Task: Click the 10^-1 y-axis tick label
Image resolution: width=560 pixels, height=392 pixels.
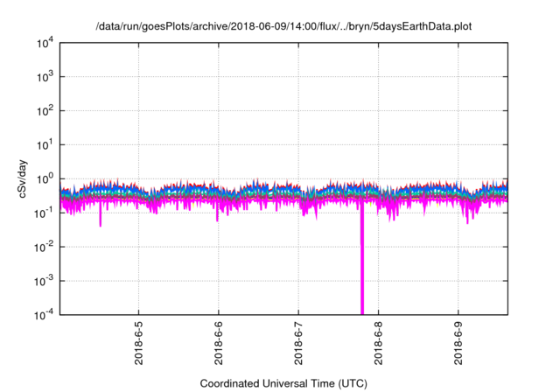Action: 45,213
